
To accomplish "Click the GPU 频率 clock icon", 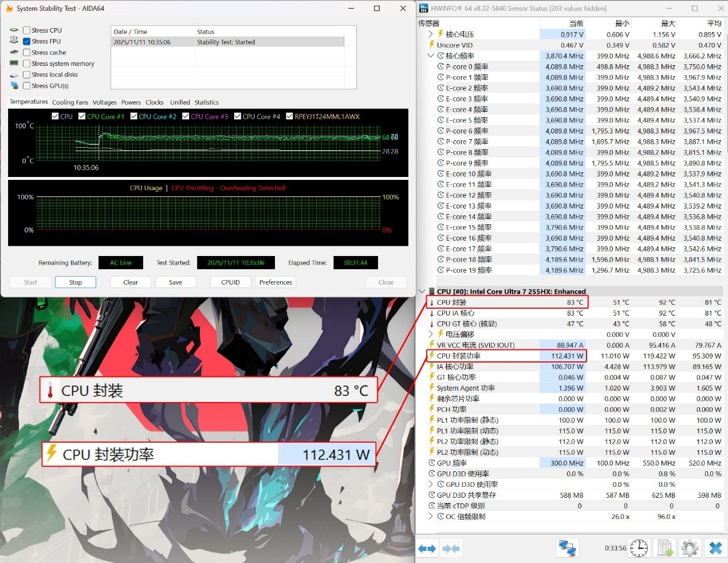I will click(432, 463).
